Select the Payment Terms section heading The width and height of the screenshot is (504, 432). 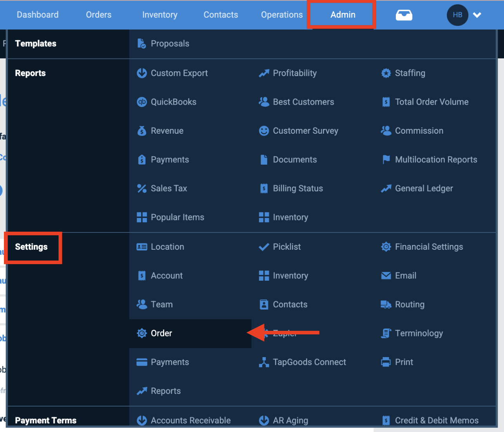45,420
